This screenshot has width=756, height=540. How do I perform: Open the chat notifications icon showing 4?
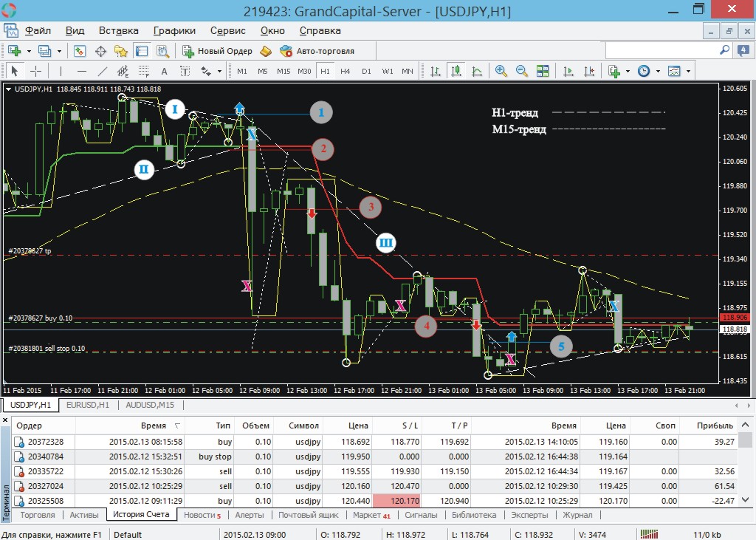tap(743, 50)
